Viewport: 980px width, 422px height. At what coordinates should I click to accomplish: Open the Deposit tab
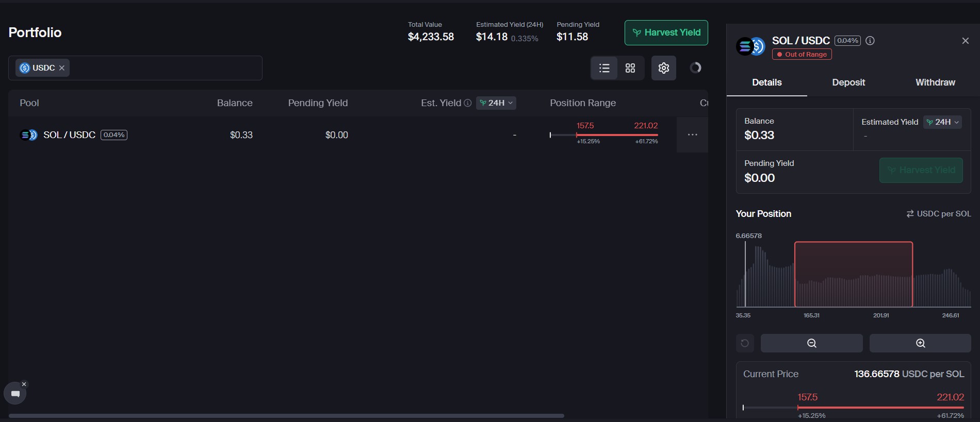pyautogui.click(x=848, y=82)
